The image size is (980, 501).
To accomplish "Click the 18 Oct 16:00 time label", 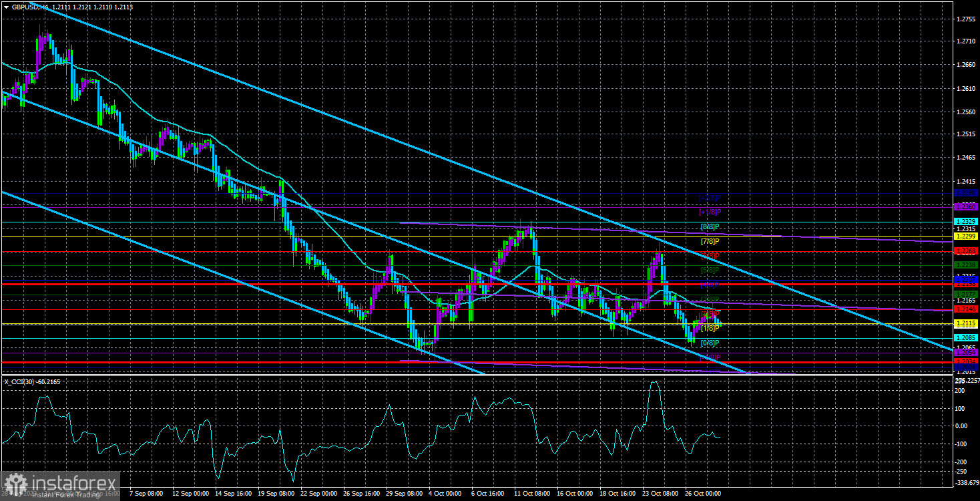I will coord(618,494).
